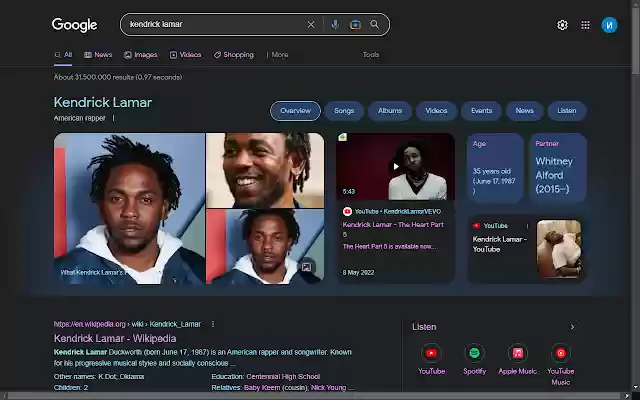
Task: Submit search with the magnifier icon
Action: [x=375, y=24]
